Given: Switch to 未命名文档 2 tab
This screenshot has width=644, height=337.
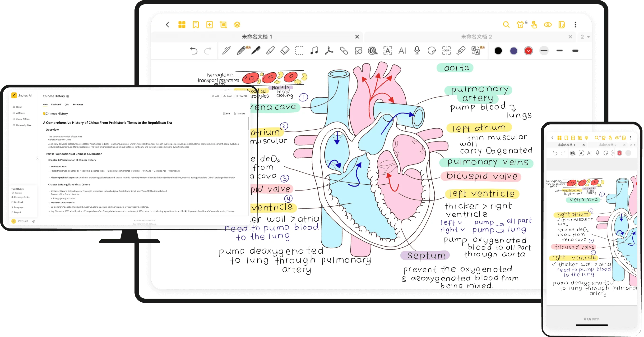Looking at the screenshot, I should point(476,37).
